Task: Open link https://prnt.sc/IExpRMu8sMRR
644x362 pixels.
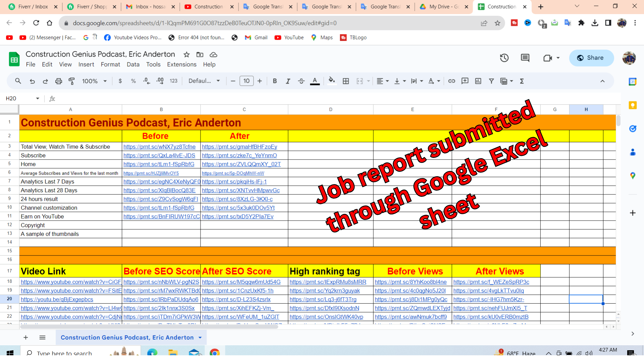Action: (x=328, y=282)
